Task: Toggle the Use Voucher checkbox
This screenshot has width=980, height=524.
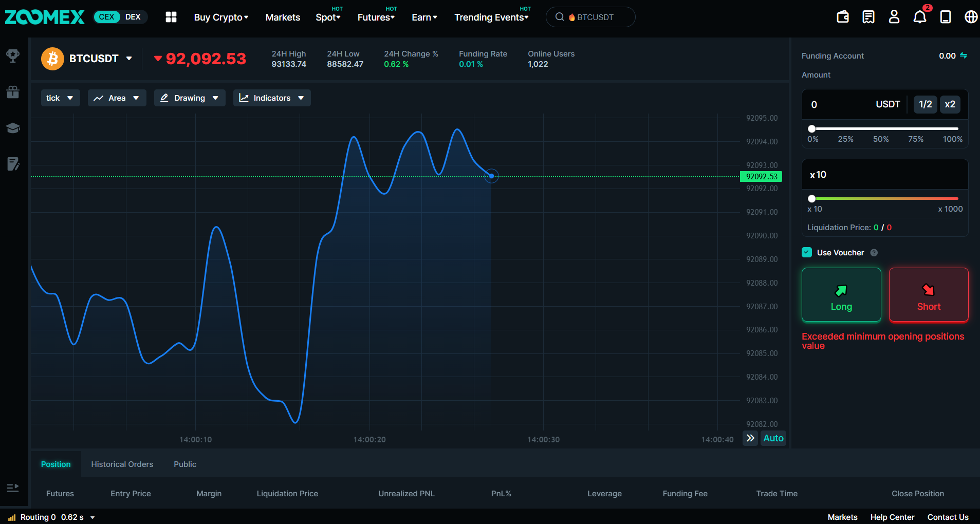Action: tap(807, 252)
